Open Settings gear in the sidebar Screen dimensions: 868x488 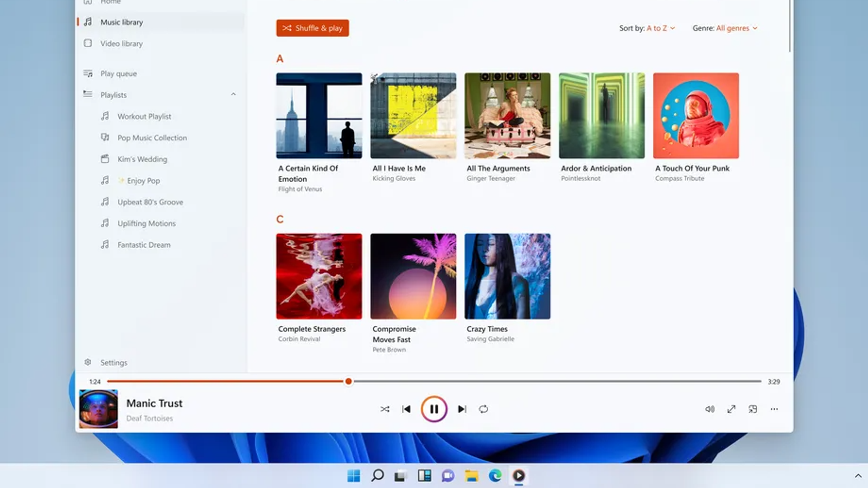pyautogui.click(x=88, y=362)
